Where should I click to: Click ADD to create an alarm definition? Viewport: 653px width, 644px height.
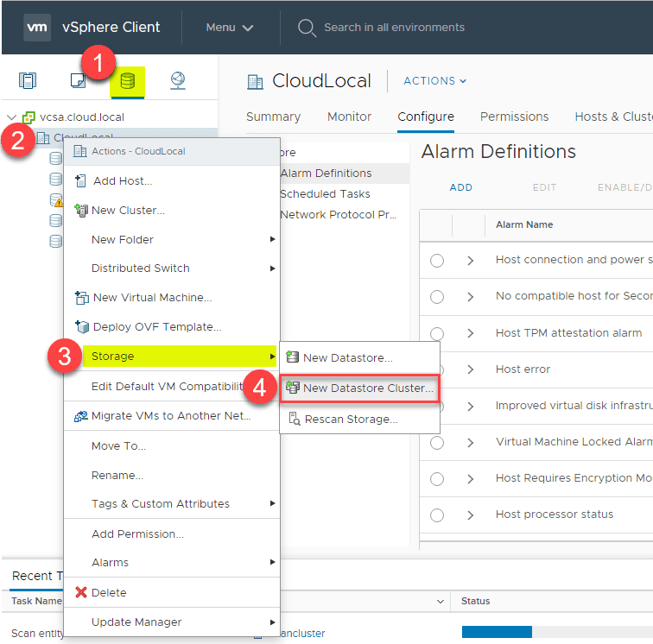461,187
